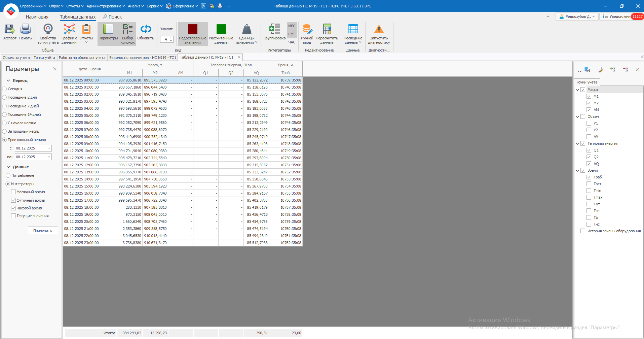The width and height of the screenshot is (644, 339).
Task: Enable the Месячный архив checkbox
Action: coord(13,192)
